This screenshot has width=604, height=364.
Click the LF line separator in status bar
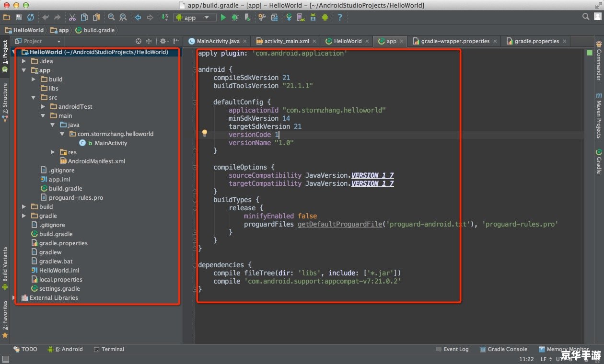point(546,359)
